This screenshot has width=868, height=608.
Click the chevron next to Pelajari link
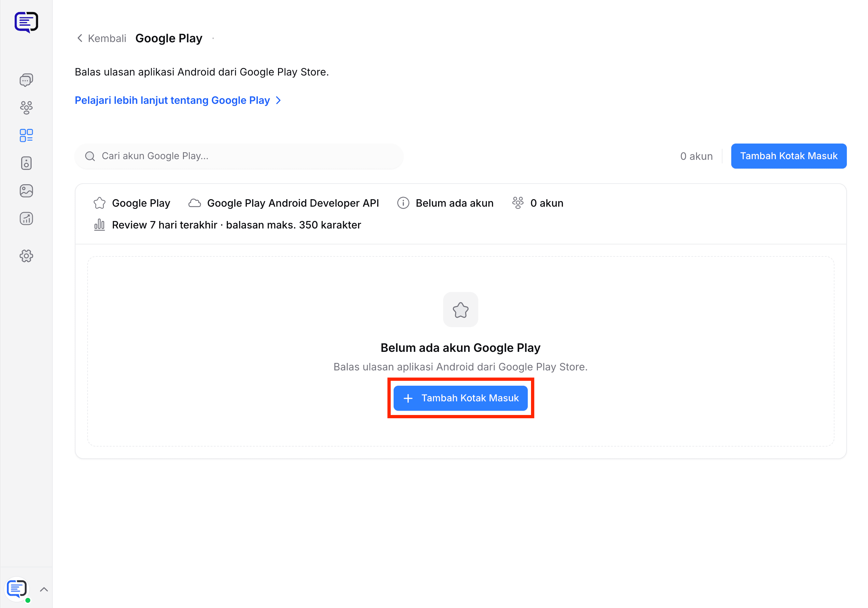click(278, 100)
